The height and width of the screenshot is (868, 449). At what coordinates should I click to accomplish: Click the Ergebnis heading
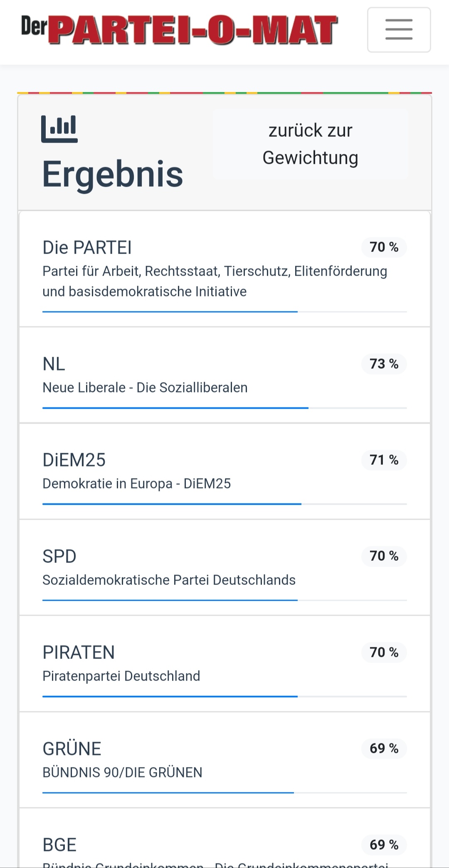coord(113,174)
